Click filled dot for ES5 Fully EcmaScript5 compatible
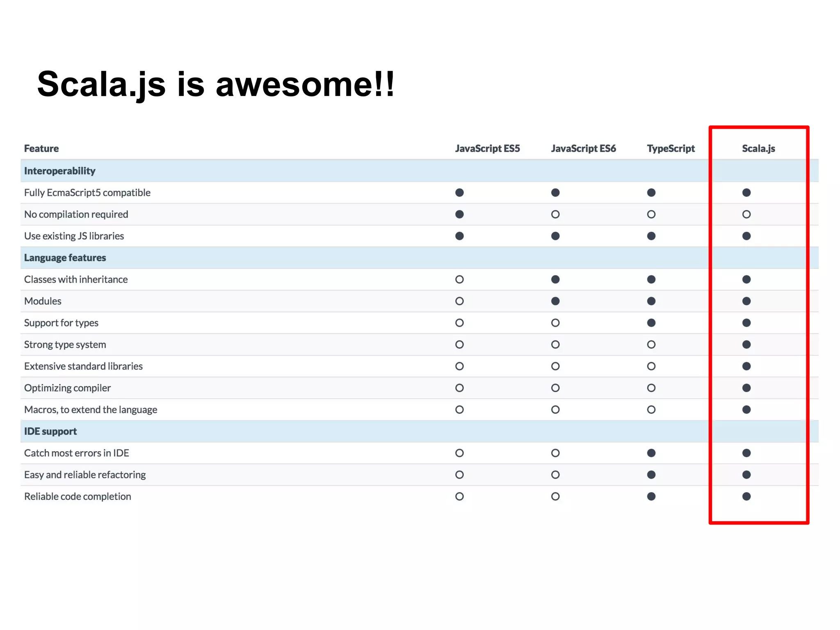The height and width of the screenshot is (630, 840). 459,193
